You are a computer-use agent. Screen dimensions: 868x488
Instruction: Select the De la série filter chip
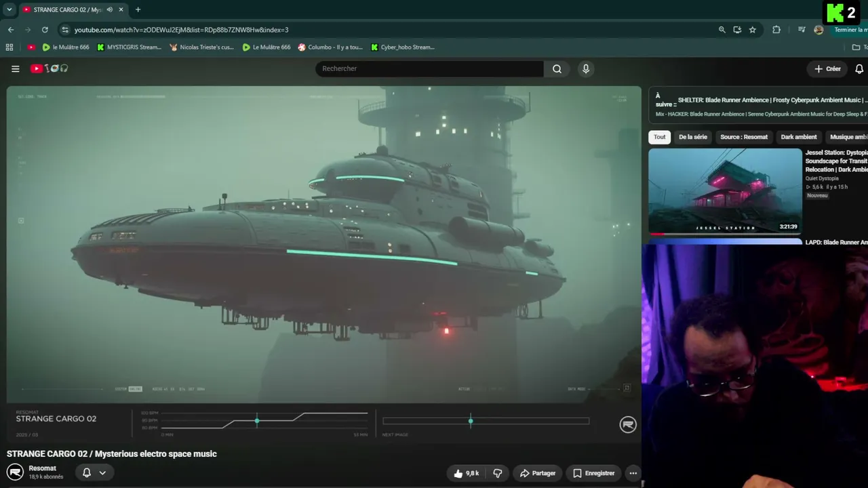(x=693, y=137)
